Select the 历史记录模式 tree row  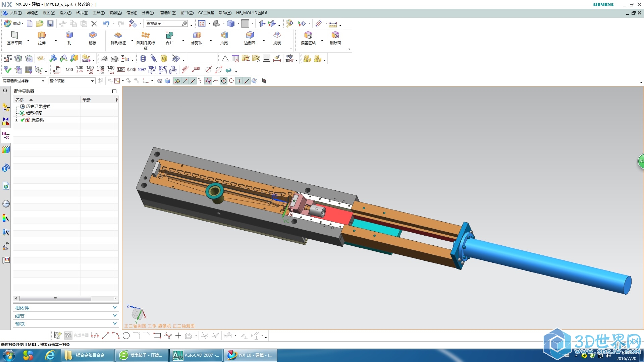[38, 107]
